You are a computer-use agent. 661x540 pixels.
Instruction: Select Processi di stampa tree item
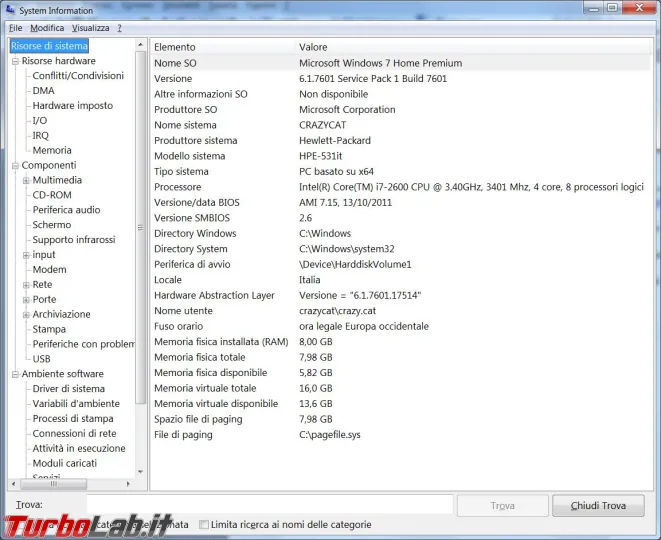pyautogui.click(x=73, y=419)
